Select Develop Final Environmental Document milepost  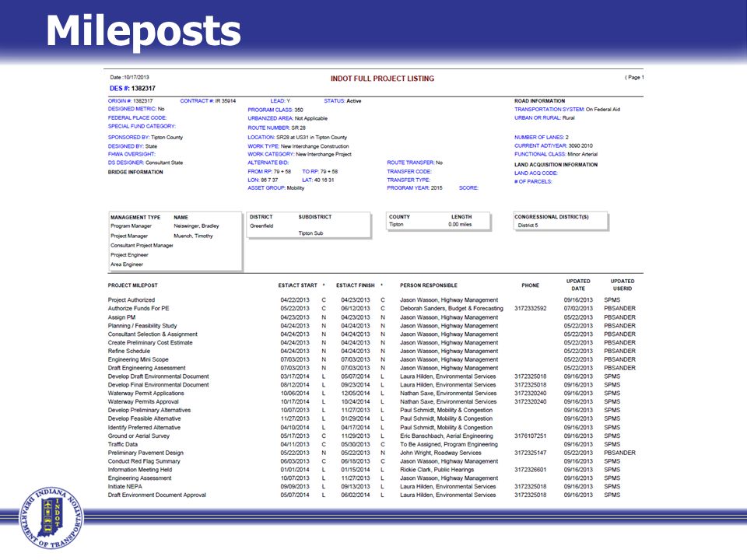159,385
